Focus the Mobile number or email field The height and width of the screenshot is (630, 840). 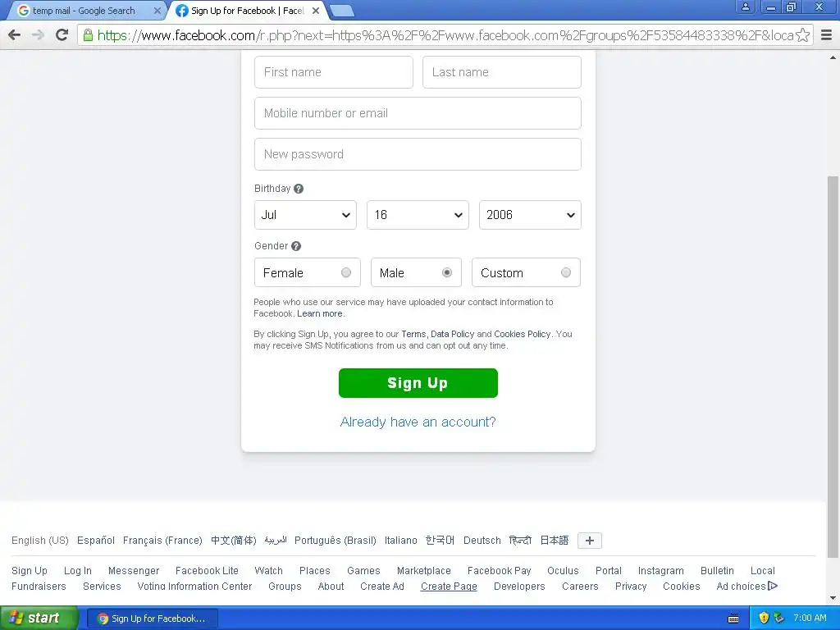[418, 113]
